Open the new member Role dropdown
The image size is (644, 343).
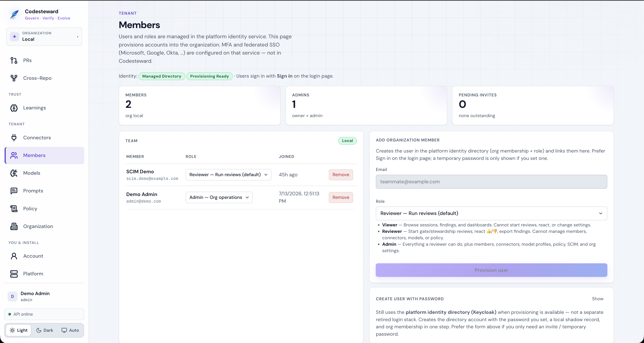point(491,214)
